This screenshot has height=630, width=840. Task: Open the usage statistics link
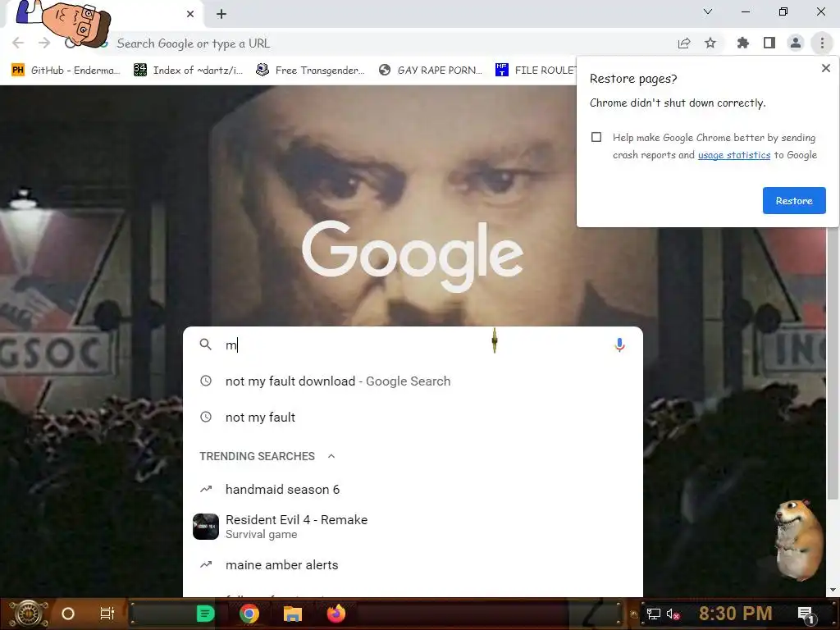pyautogui.click(x=734, y=155)
